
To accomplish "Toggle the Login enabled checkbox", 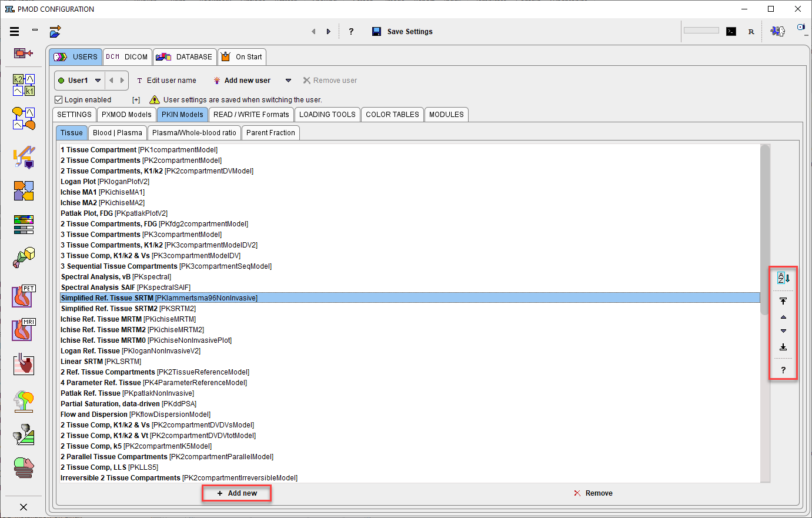I will 58,100.
